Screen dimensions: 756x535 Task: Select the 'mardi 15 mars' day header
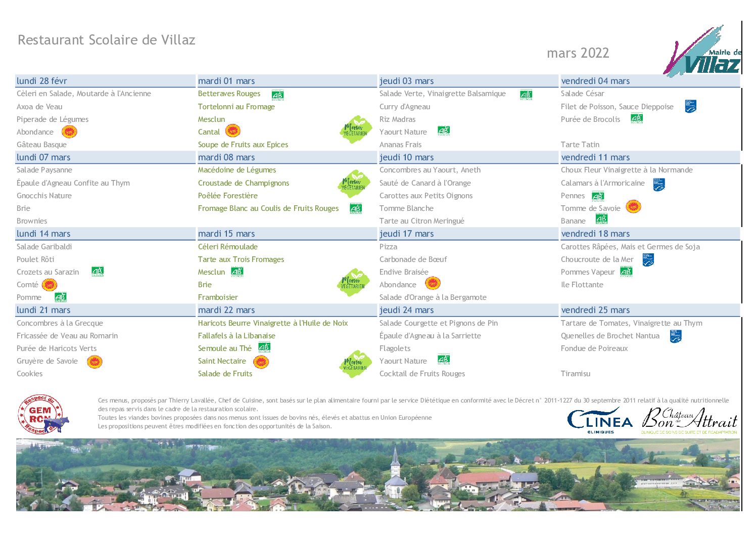pyautogui.click(x=287, y=234)
